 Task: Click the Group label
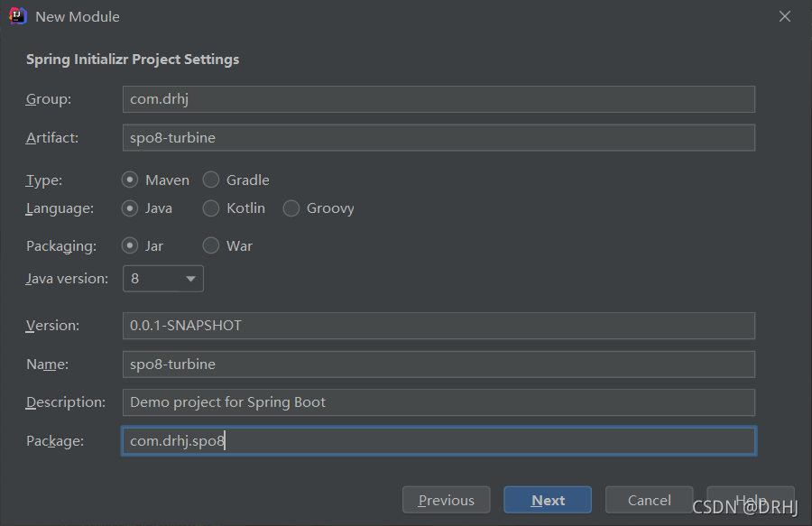[x=49, y=99]
